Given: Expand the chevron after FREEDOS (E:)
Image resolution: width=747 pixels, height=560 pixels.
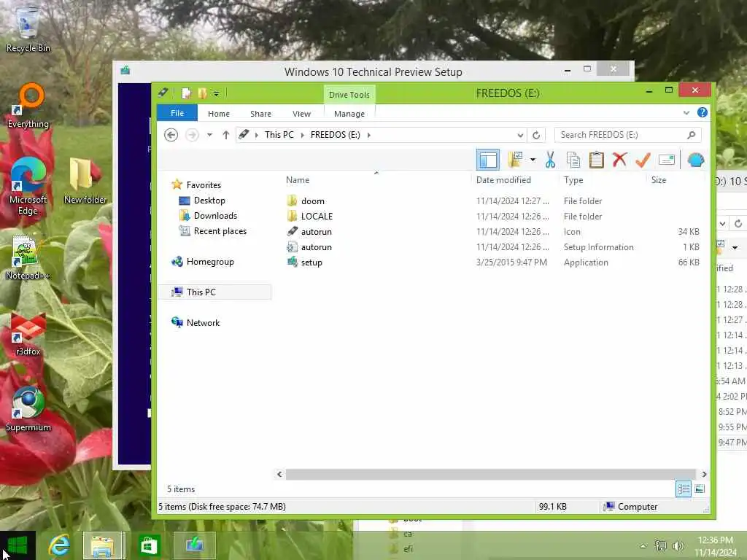Looking at the screenshot, I should tap(368, 135).
